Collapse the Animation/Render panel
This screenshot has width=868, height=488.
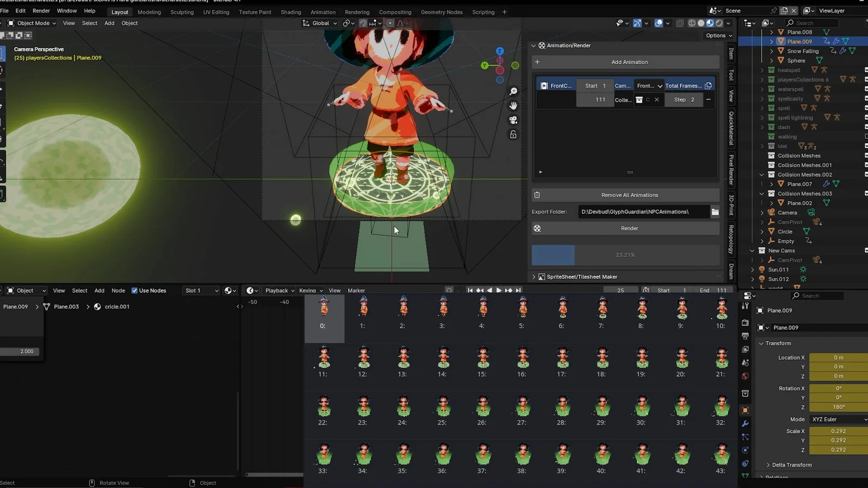pos(534,46)
